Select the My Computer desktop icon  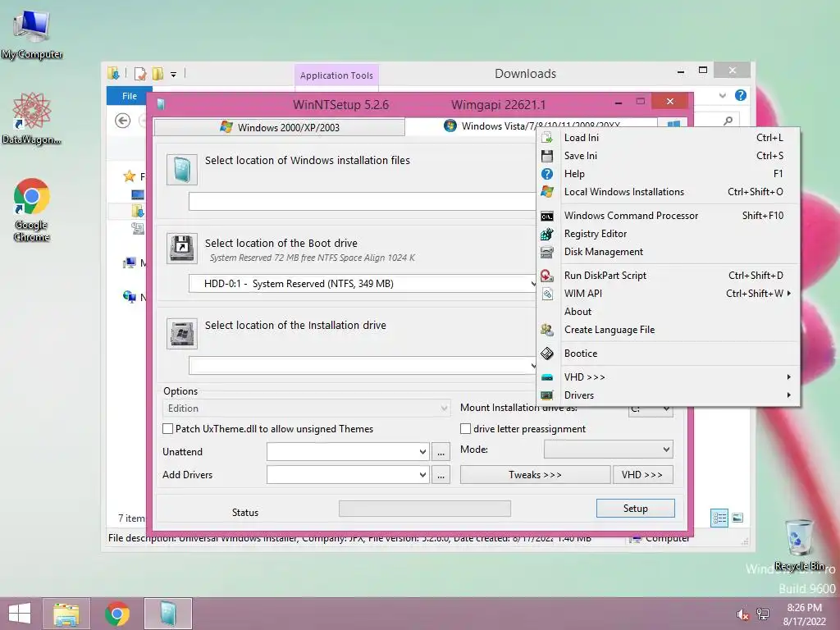tap(32, 34)
